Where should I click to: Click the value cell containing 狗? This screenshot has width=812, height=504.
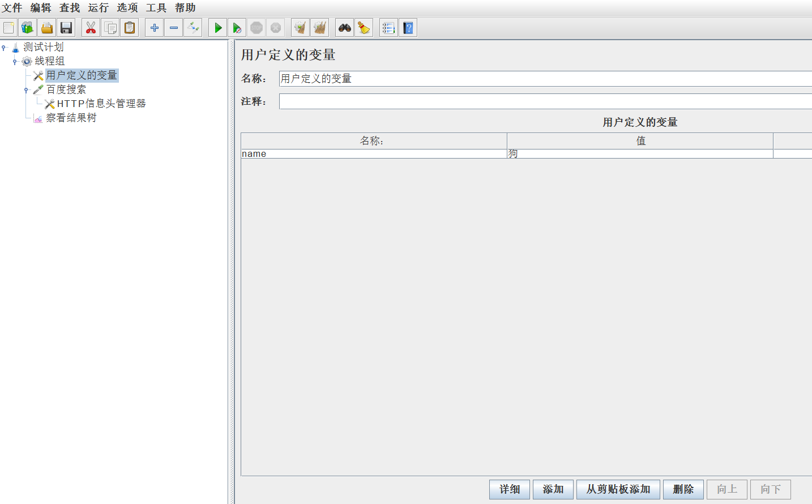(640, 154)
